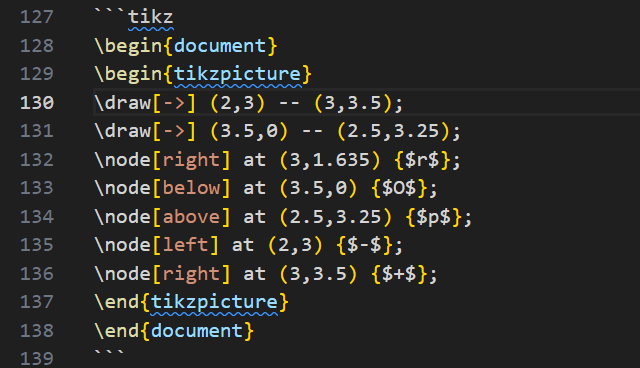The image size is (640, 368).
Task: Click the $+$ node label on line 136
Action: click(x=399, y=274)
